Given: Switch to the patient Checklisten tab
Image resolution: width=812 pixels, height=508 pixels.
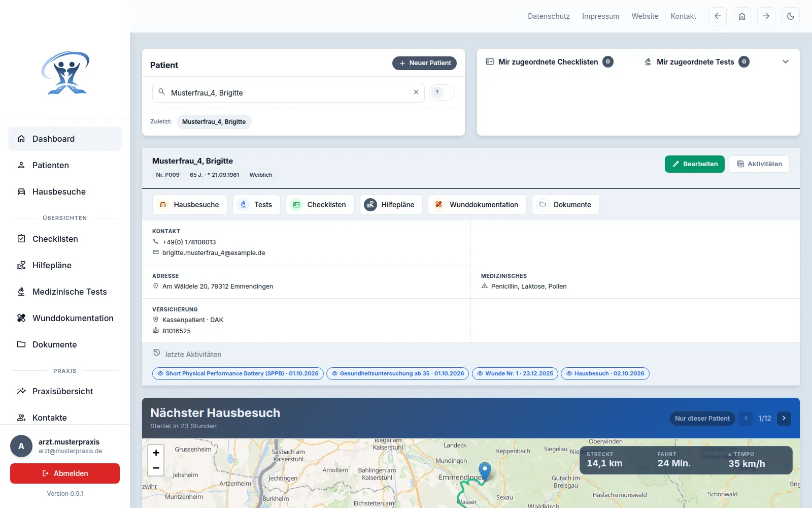Looking at the screenshot, I should [x=320, y=205].
